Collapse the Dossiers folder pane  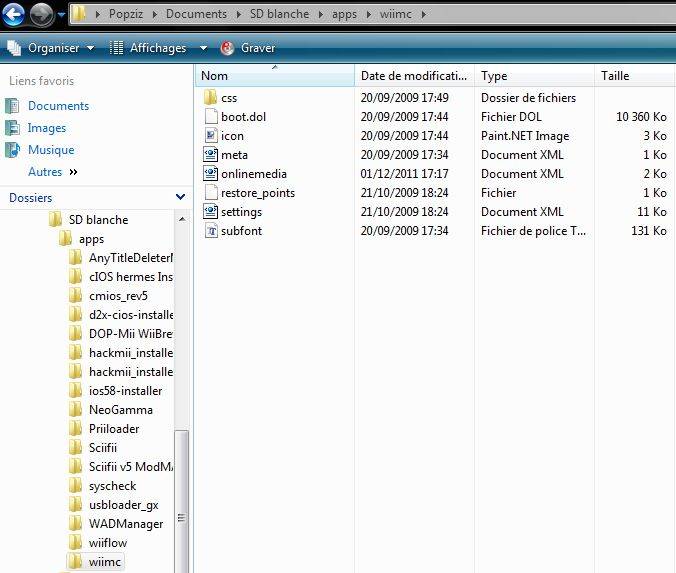pyautogui.click(x=180, y=198)
